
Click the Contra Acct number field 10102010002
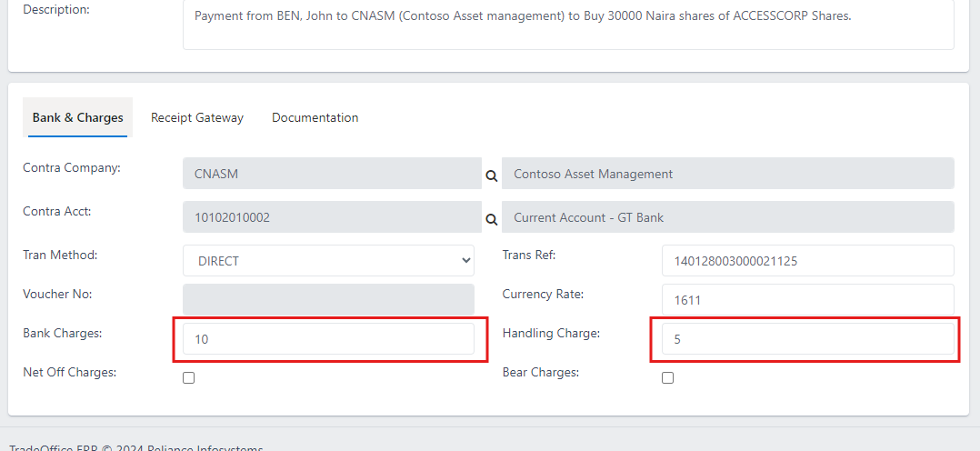[x=333, y=217]
